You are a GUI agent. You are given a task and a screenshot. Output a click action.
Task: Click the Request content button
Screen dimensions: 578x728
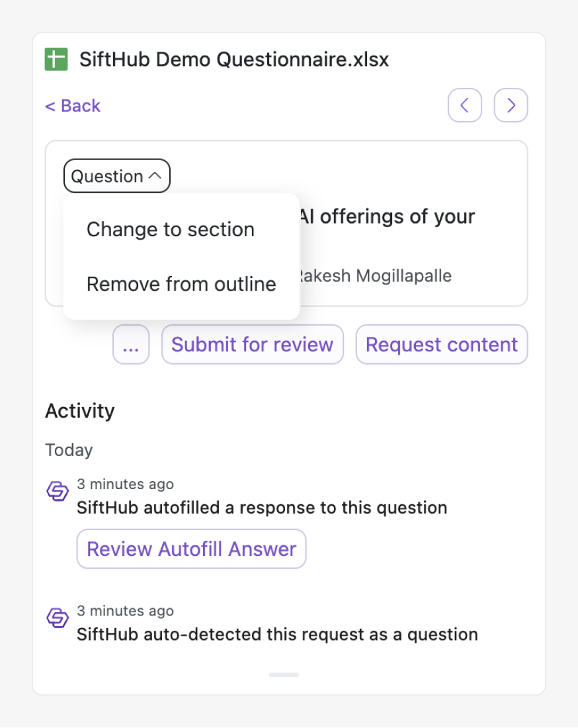[x=442, y=344]
